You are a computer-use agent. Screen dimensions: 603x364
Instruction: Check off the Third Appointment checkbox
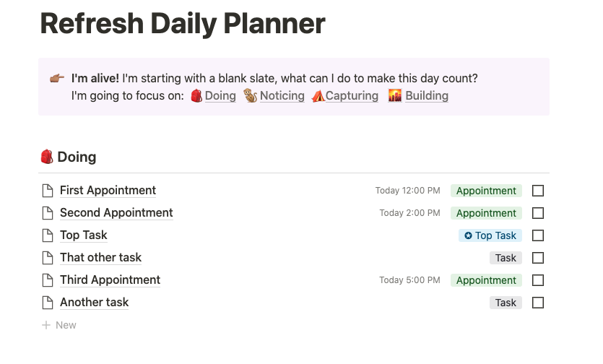[x=538, y=280]
